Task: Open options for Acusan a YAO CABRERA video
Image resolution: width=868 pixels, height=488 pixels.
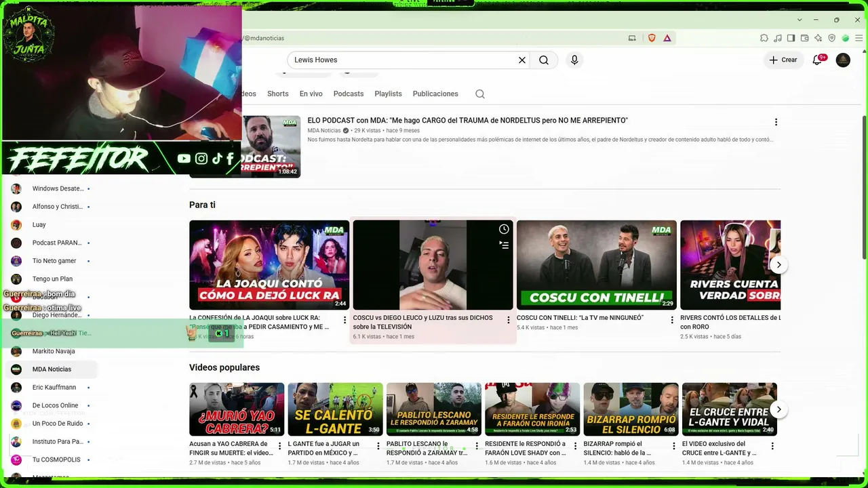Action: pos(279,446)
